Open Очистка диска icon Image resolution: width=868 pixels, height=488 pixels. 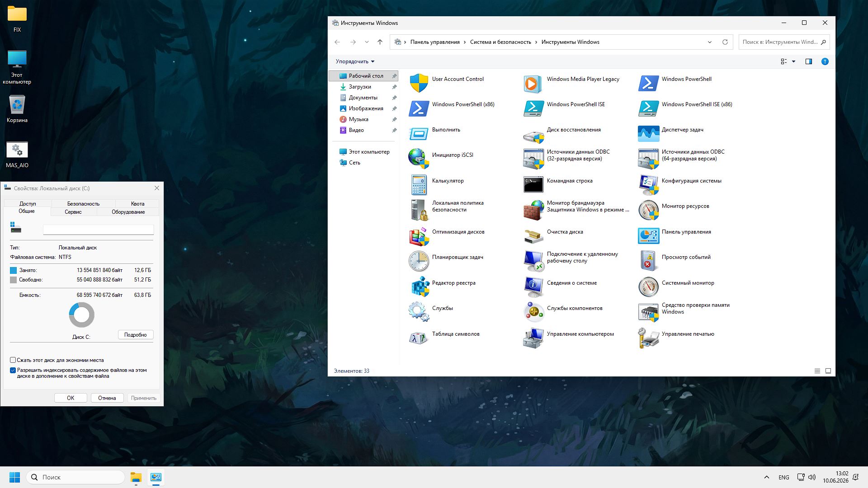point(533,236)
